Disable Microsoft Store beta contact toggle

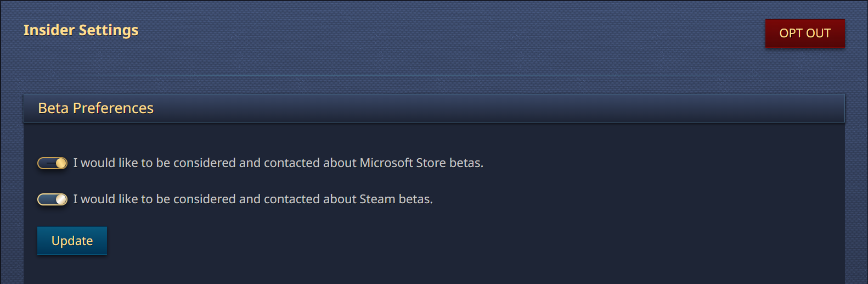52,163
